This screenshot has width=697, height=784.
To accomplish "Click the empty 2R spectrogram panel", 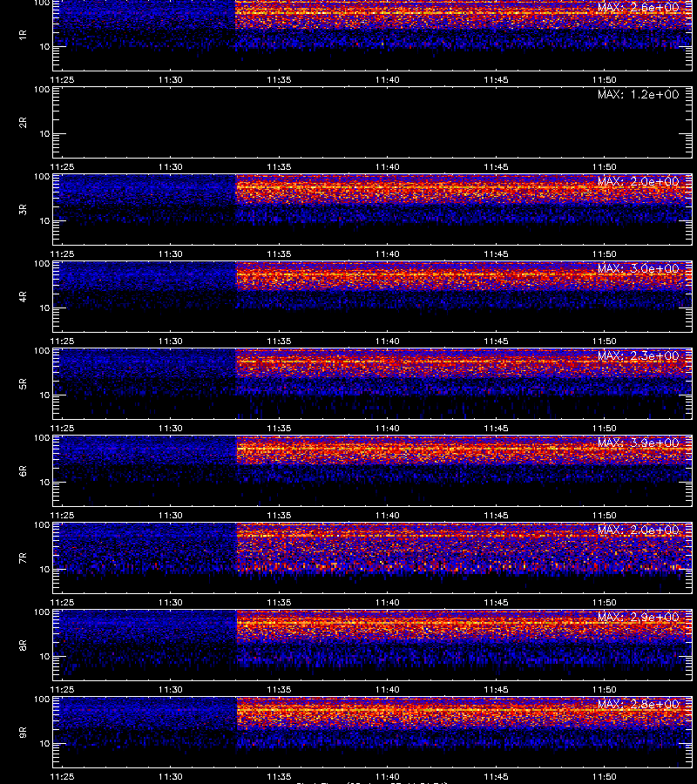I will pos(373,123).
